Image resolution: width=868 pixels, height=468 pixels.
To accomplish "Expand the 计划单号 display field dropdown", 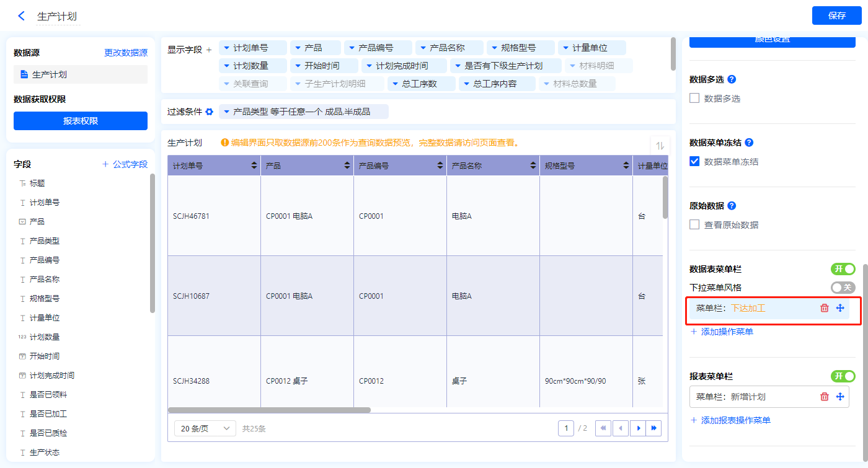I will coord(227,48).
